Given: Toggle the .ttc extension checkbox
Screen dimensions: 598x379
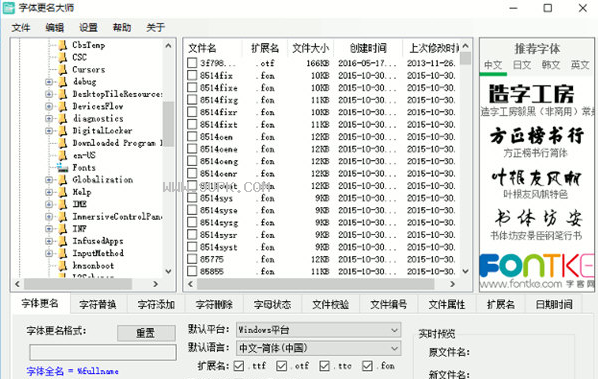Looking at the screenshot, I should (x=325, y=366).
